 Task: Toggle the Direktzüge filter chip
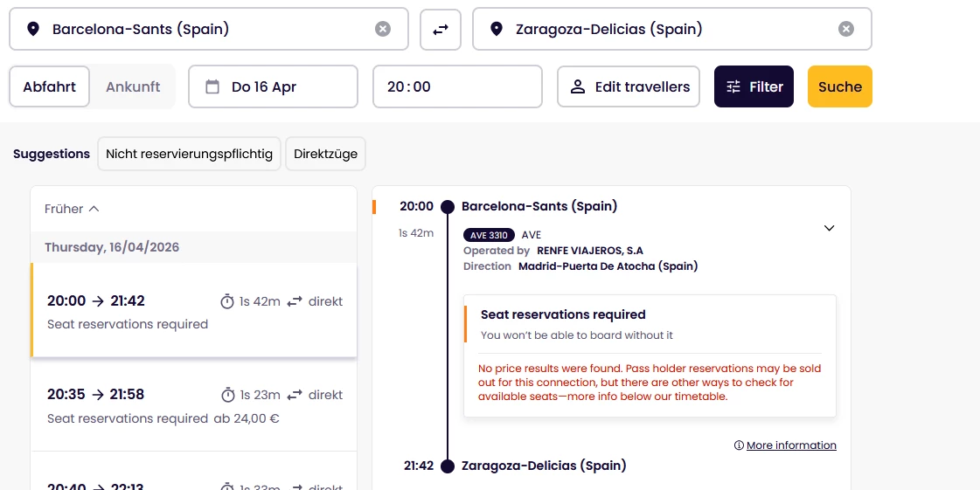coord(325,154)
